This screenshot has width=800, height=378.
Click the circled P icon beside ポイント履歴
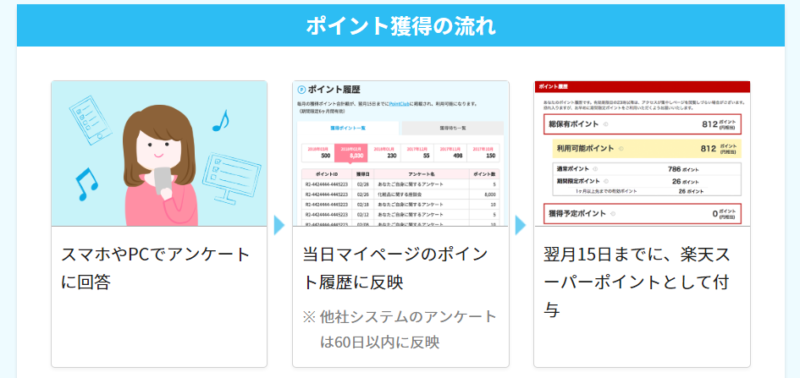click(x=301, y=90)
